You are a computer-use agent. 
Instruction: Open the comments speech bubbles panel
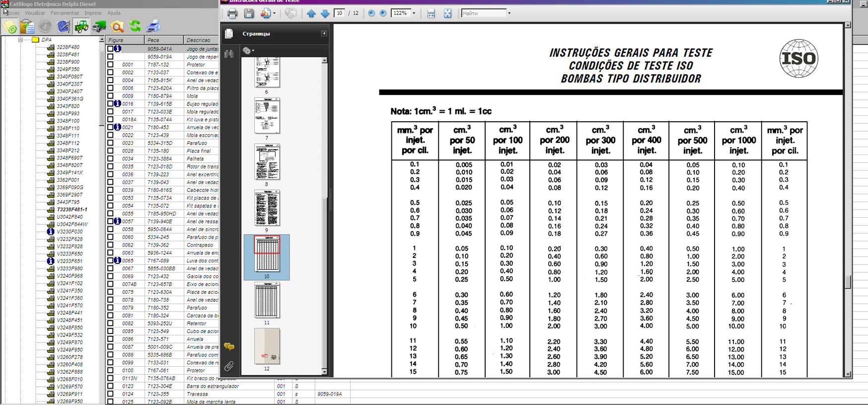(x=229, y=346)
